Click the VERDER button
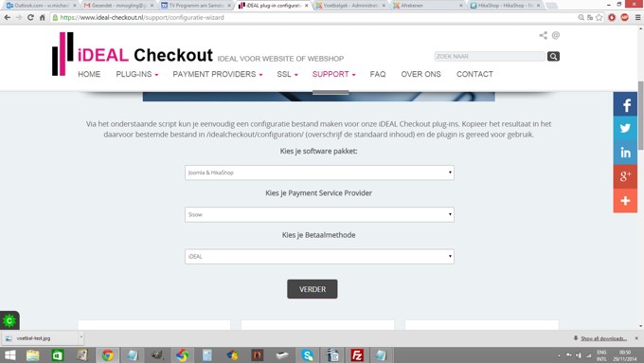The image size is (644, 363). [x=313, y=289]
